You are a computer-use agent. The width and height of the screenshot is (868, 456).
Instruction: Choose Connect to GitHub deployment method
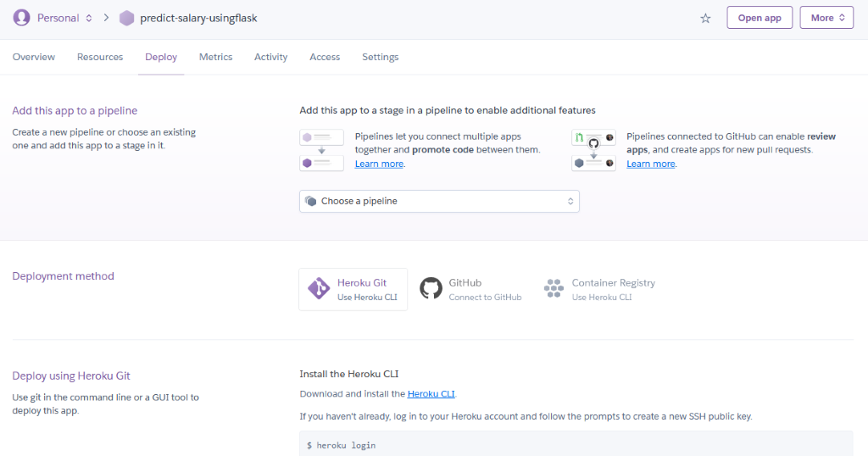[470, 289]
